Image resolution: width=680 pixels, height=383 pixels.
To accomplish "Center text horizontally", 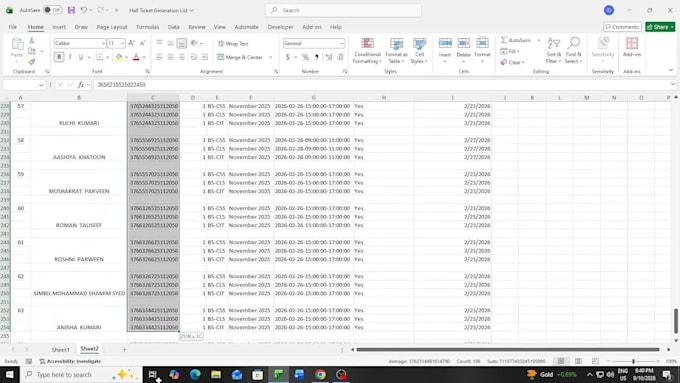I will pyautogui.click(x=170, y=57).
